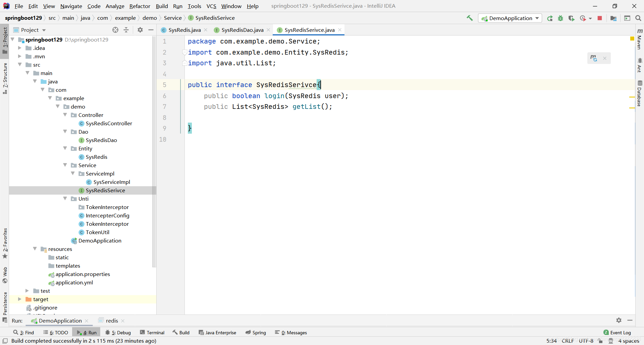Switch to SysRedisDao.java editor tab
644x345 pixels.
click(x=242, y=30)
